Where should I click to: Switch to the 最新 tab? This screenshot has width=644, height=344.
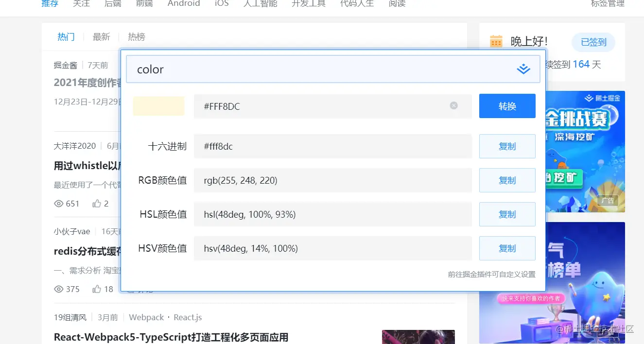[x=102, y=37]
